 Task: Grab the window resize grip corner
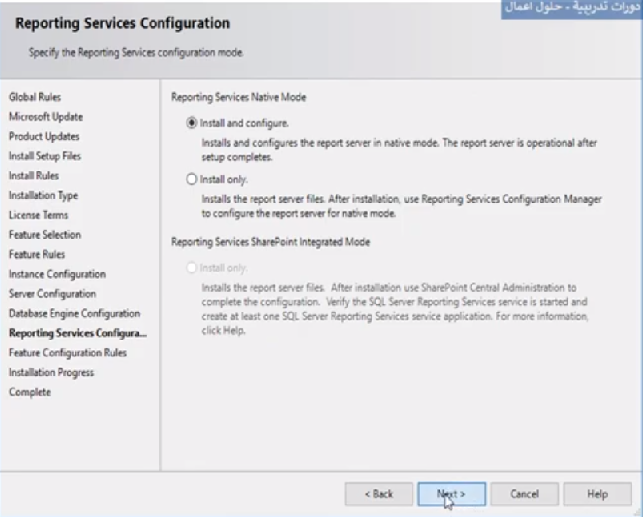click(638, 512)
